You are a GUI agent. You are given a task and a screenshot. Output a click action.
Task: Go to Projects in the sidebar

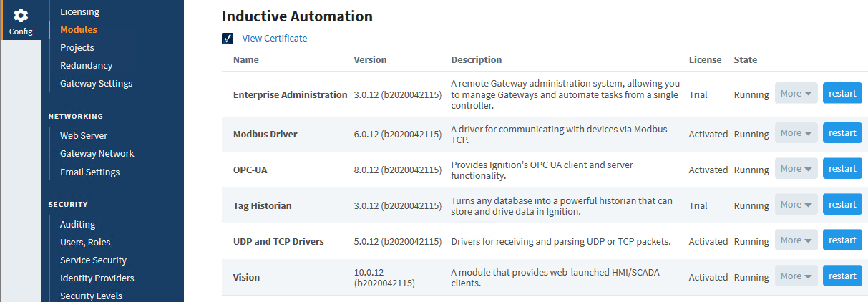point(77,48)
